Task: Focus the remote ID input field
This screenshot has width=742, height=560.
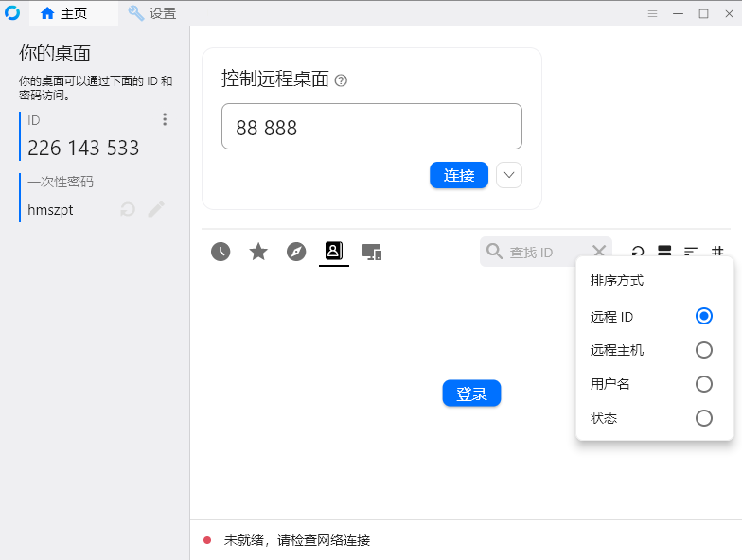Action: click(x=371, y=127)
